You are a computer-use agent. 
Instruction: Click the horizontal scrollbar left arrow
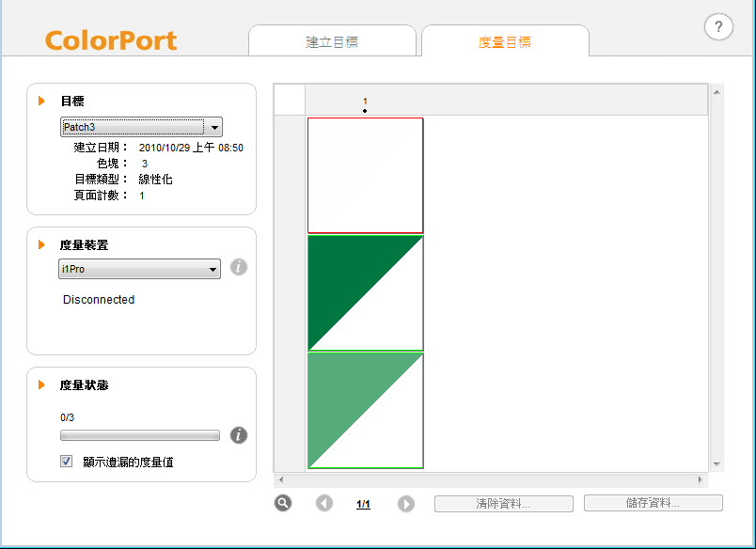[281, 479]
